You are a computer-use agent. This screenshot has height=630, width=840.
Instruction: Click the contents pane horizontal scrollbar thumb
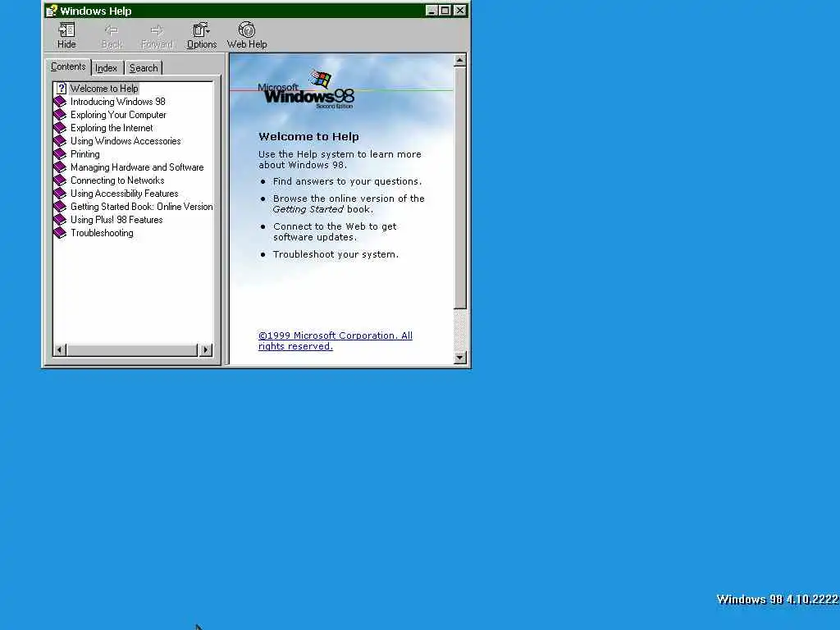coord(132,349)
